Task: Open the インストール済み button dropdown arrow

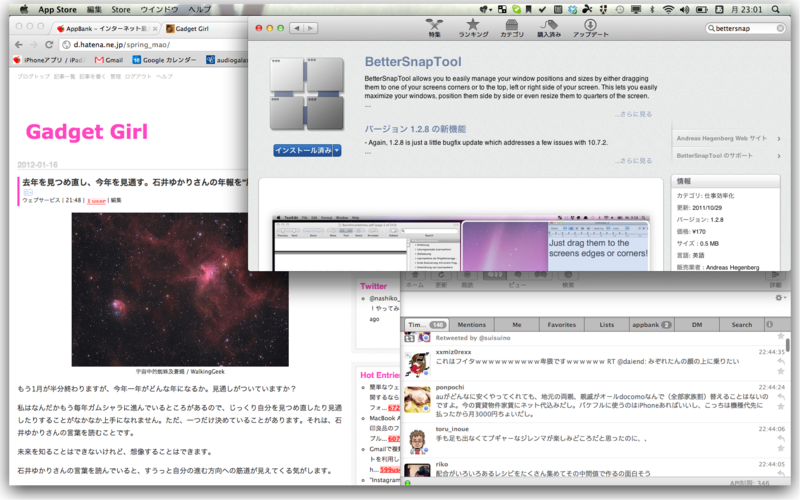Action: 337,151
